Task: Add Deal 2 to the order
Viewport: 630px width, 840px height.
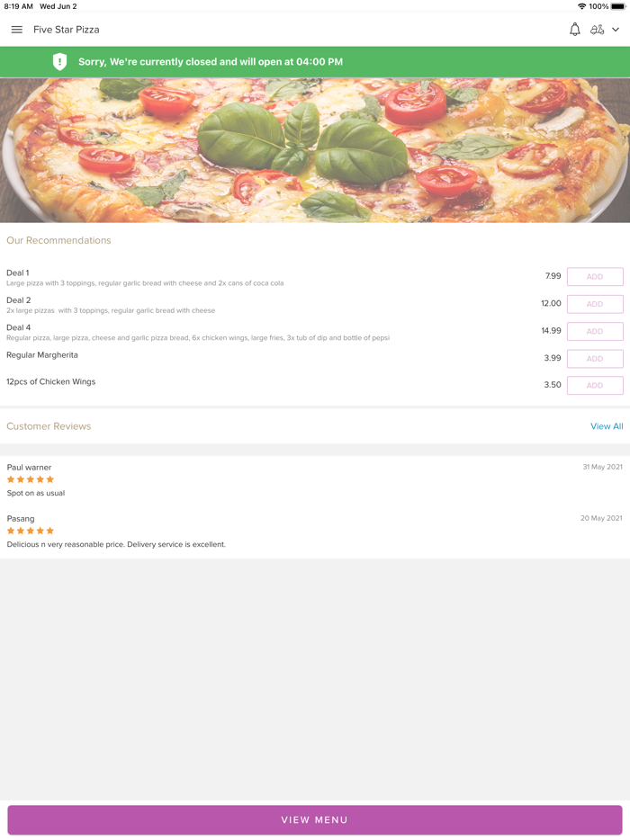Action: (x=595, y=303)
